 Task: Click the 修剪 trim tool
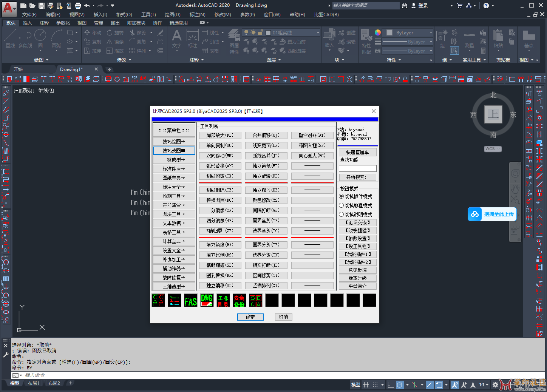click(137, 33)
